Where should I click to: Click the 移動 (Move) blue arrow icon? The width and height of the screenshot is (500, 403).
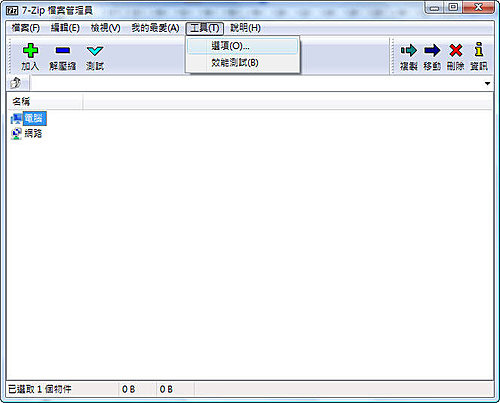pyautogui.click(x=432, y=51)
